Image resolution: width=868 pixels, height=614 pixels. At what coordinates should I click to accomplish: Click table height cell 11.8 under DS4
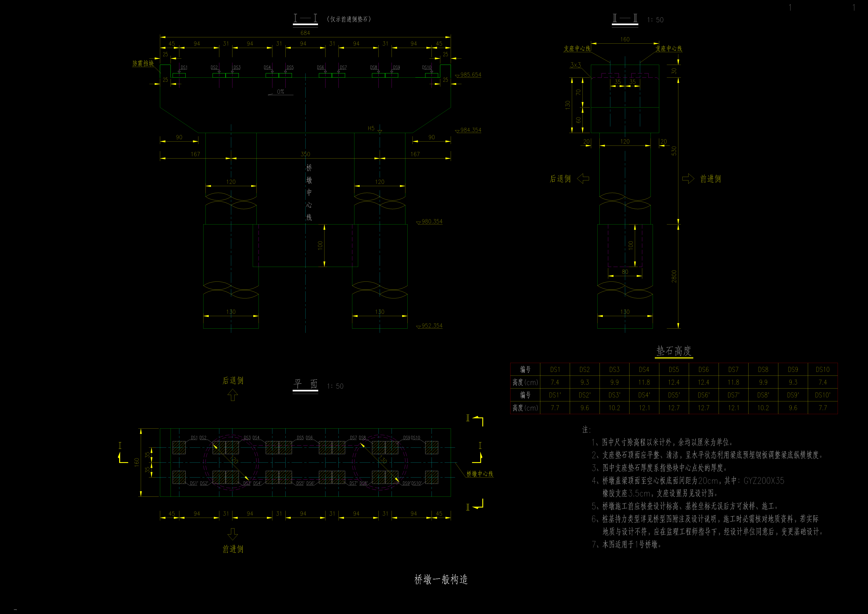click(644, 382)
